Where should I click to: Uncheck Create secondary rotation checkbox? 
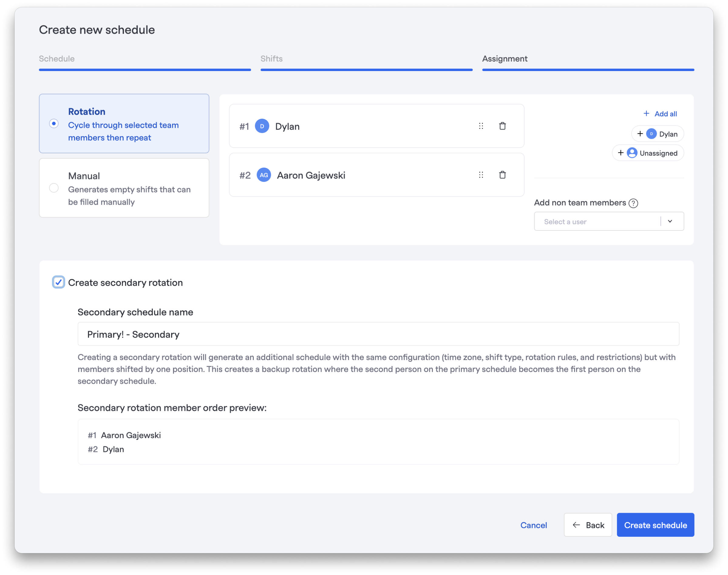pos(59,282)
